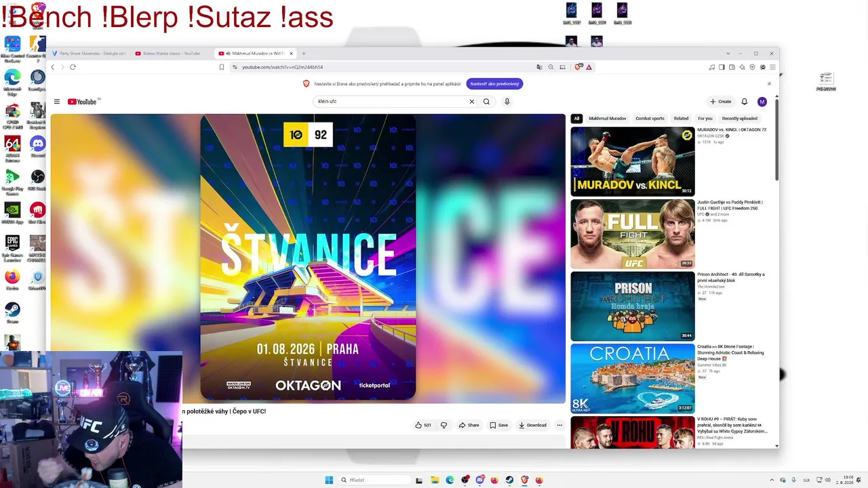Launch Discord from the desktop
The height and width of the screenshot is (488, 868).
(x=37, y=145)
